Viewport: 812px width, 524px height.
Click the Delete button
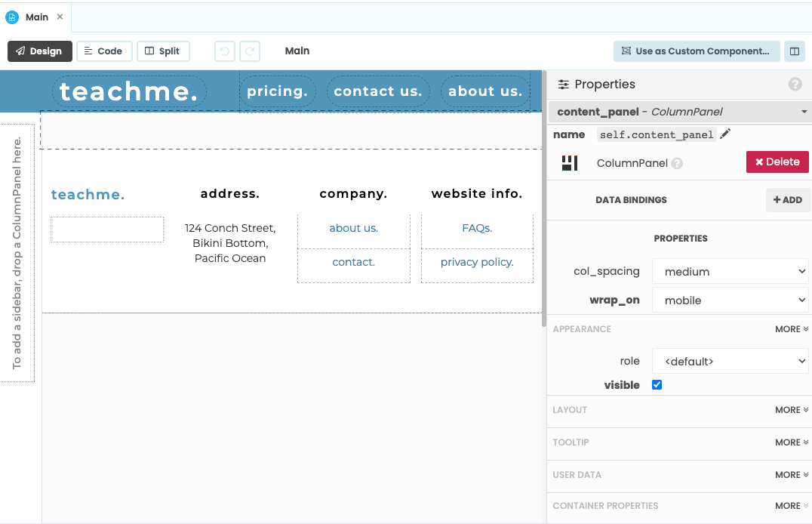(x=777, y=162)
